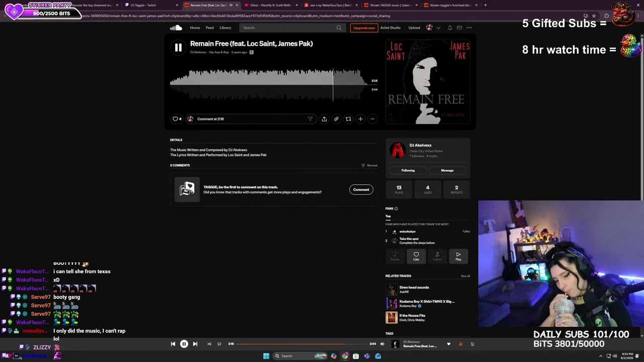The image size is (644, 362).
Task: Message DJ Akelvexx
Action: (447, 170)
